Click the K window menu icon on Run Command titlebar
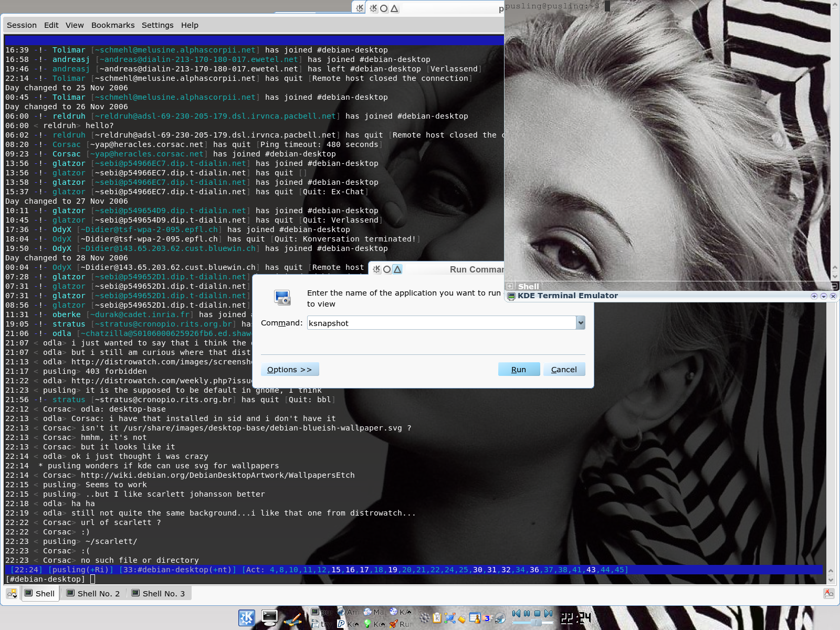Image resolution: width=840 pixels, height=630 pixels. (376, 269)
